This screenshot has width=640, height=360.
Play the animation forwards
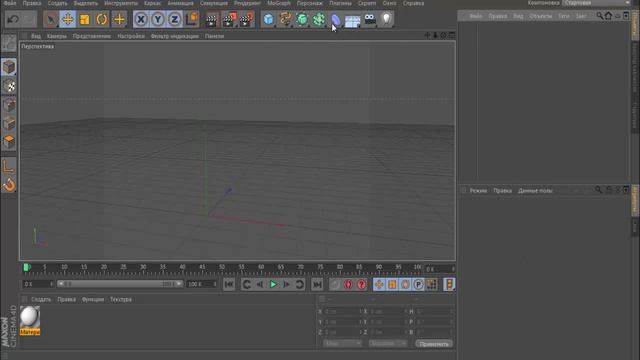(273, 284)
